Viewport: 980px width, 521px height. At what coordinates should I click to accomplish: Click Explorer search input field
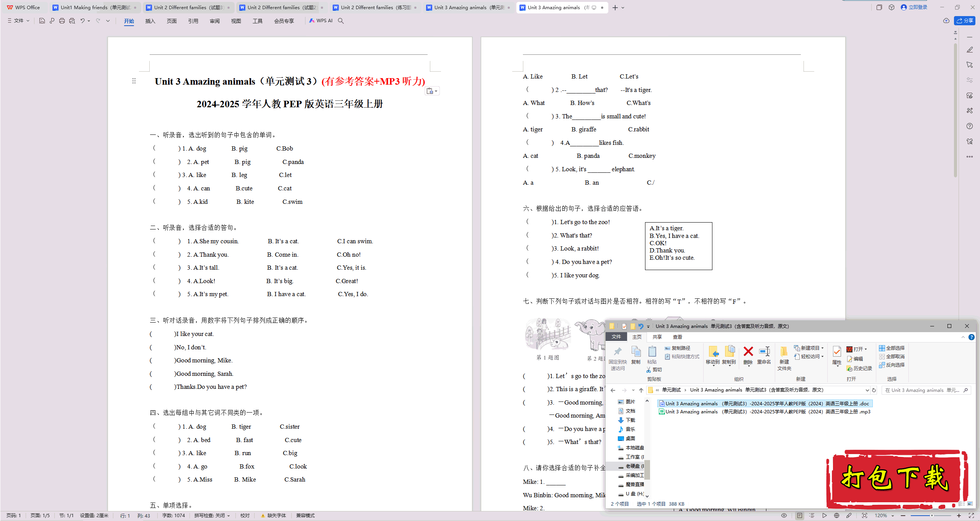(x=926, y=390)
